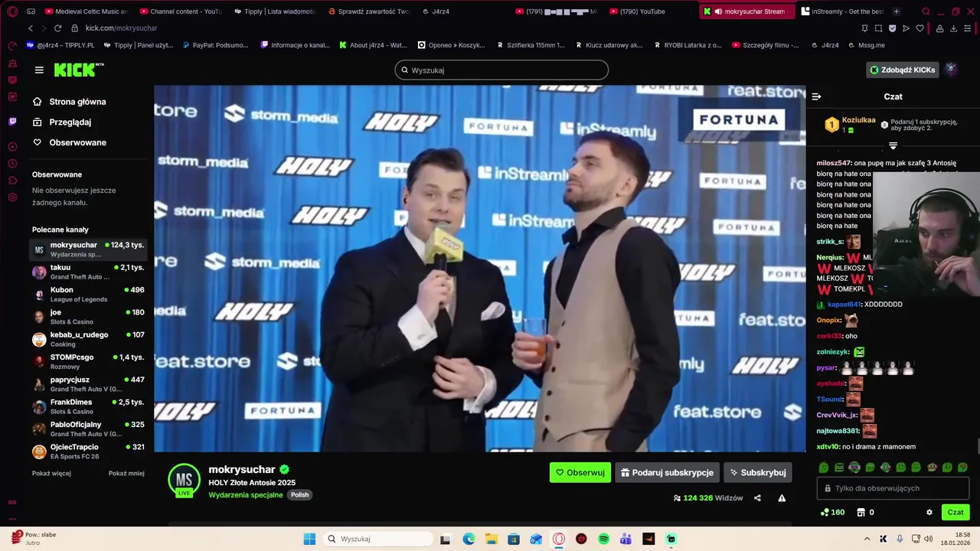This screenshot has width=980, height=551.
Task: Open PayPal bookmark in bookmarks bar
Action: [x=215, y=45]
